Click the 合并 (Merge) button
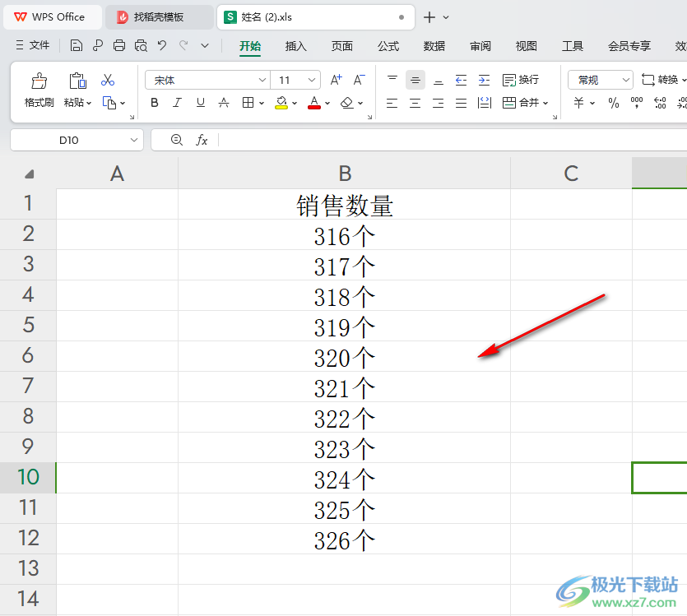 pyautogui.click(x=521, y=103)
